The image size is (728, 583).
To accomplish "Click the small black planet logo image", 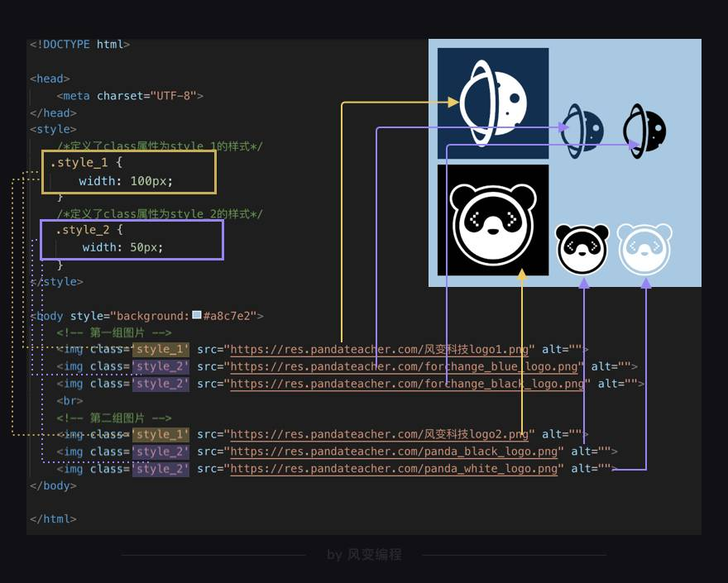I will [x=644, y=131].
